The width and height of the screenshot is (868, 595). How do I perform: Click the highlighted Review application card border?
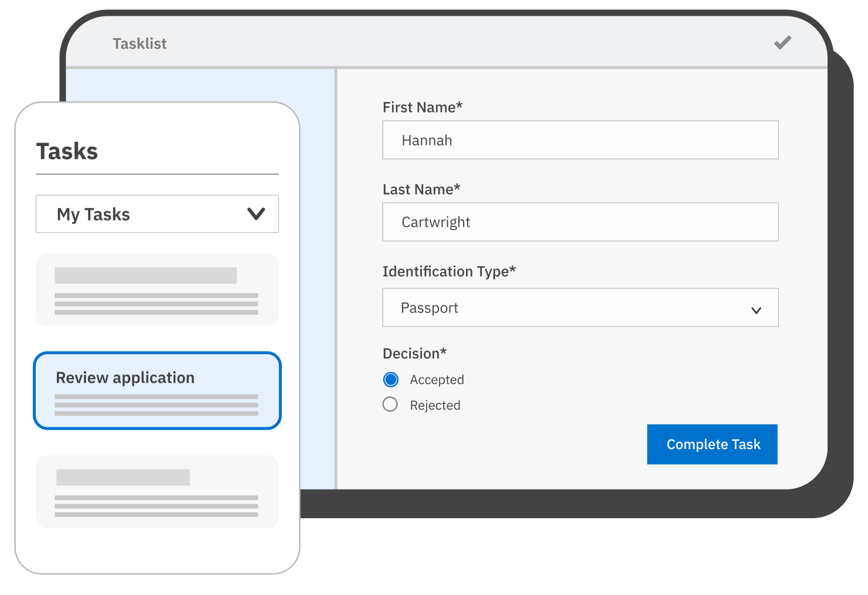[x=157, y=354]
